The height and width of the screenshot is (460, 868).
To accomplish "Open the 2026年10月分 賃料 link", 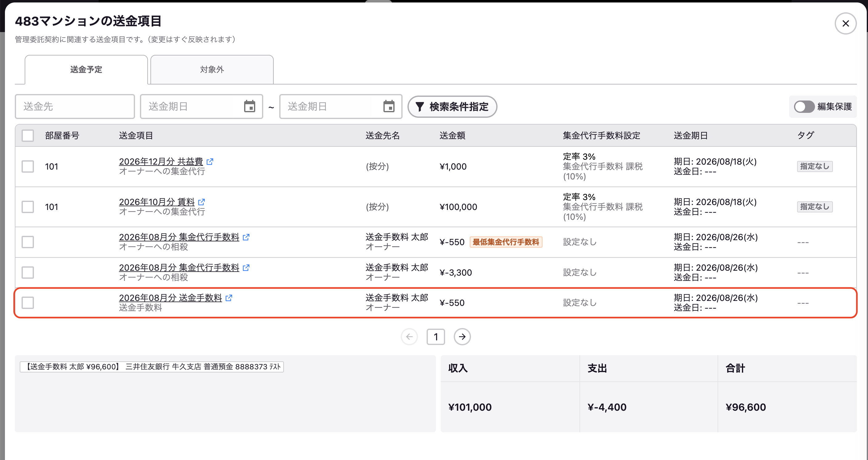I will [x=157, y=202].
